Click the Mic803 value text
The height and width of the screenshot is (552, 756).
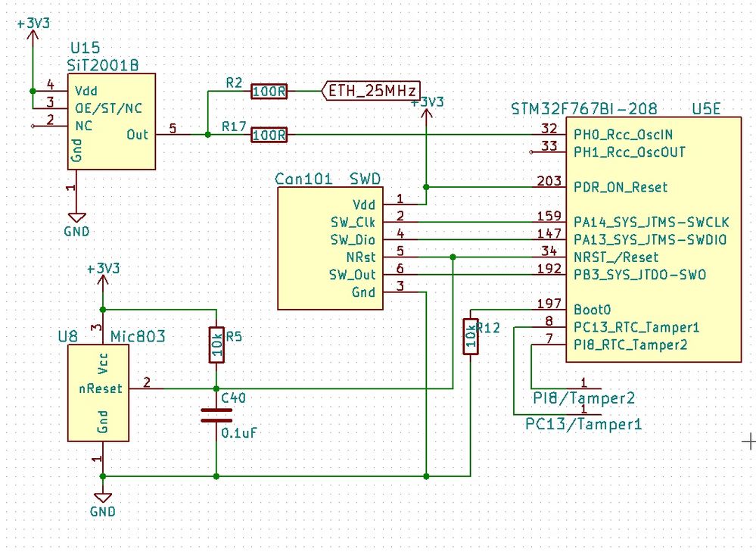tap(138, 336)
